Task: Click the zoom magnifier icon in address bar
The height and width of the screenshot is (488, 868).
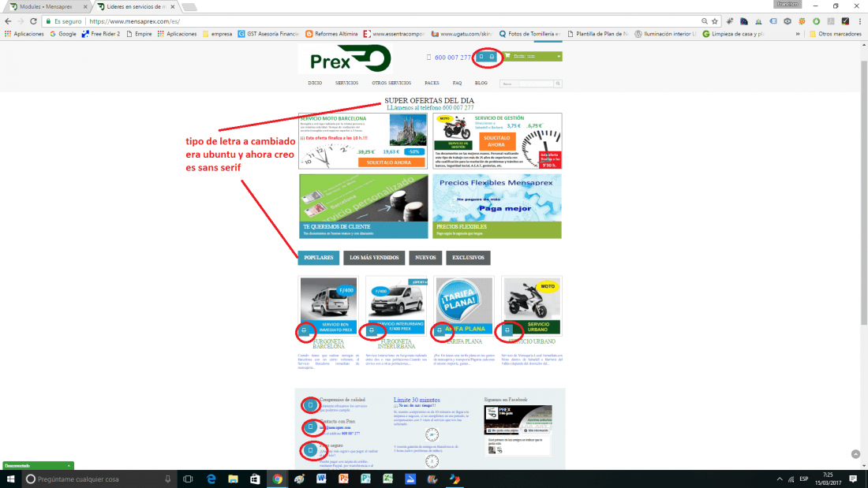Action: click(x=704, y=21)
